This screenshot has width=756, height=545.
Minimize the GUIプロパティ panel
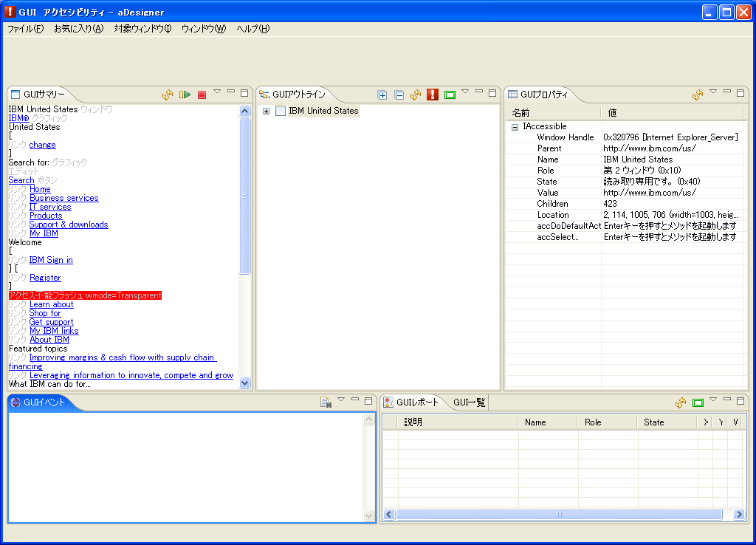click(727, 92)
